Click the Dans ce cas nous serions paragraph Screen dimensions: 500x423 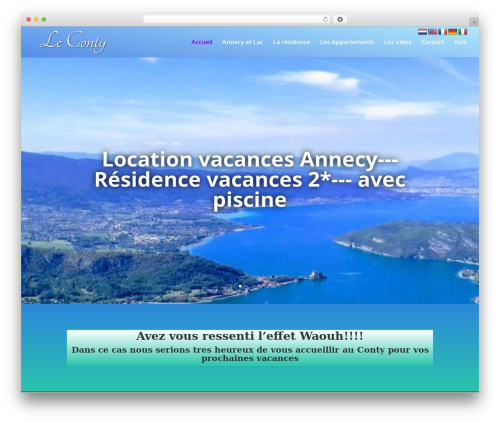(250, 354)
